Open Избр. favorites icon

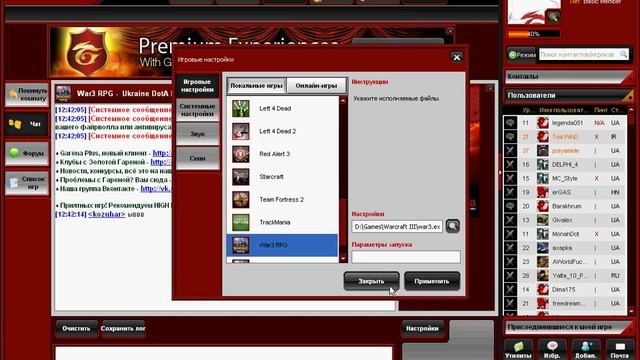point(552,350)
